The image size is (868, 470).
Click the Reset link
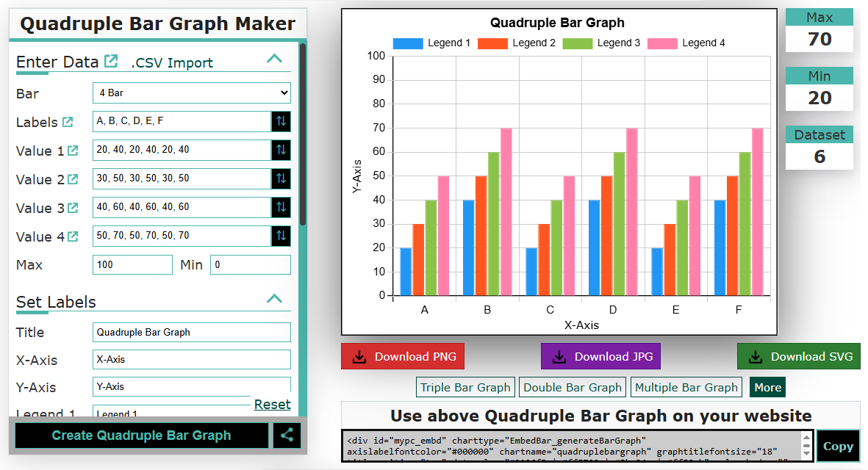[x=272, y=405]
